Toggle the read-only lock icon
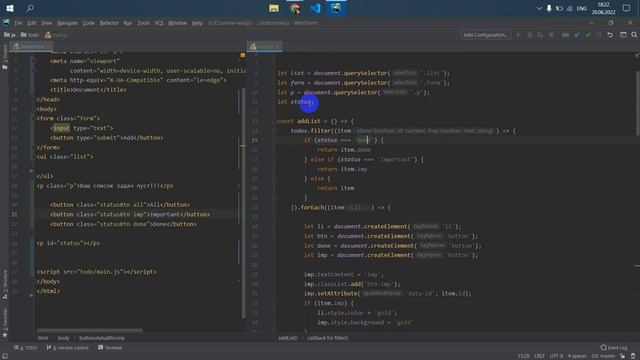The height and width of the screenshot is (360, 640). pyautogui.click(x=623, y=356)
